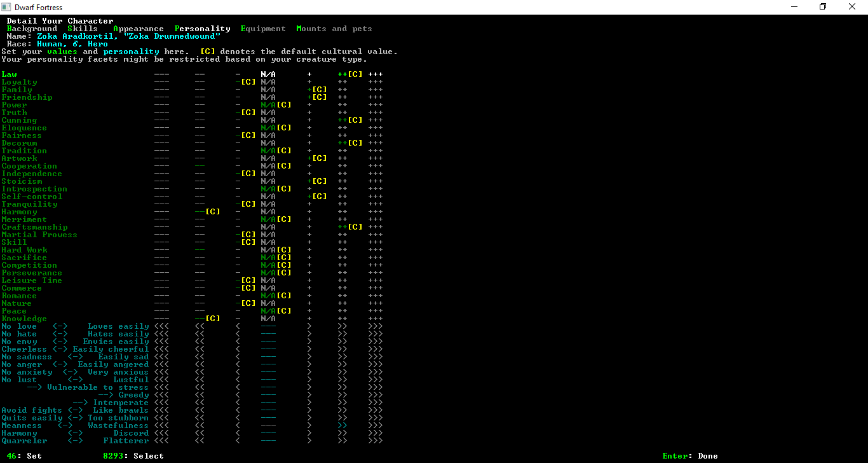Set Truth to the -[C] default
The image size is (868, 463).
[245, 113]
